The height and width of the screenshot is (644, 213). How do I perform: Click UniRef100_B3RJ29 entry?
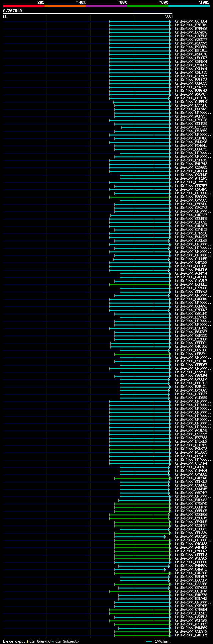[191, 328]
